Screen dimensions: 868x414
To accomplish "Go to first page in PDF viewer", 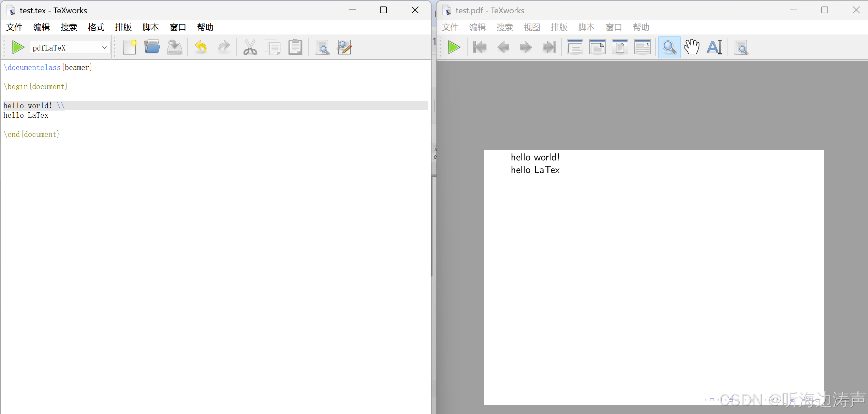I will click(480, 47).
